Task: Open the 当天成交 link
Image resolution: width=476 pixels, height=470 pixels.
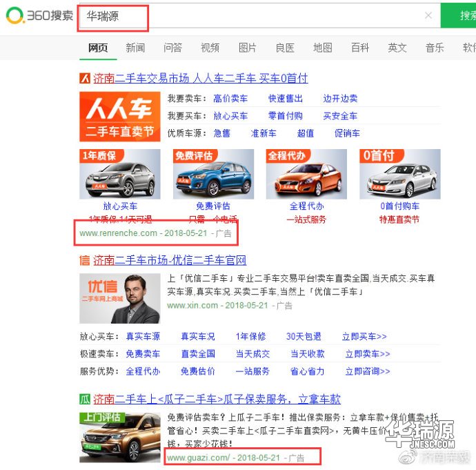Action: point(253,354)
